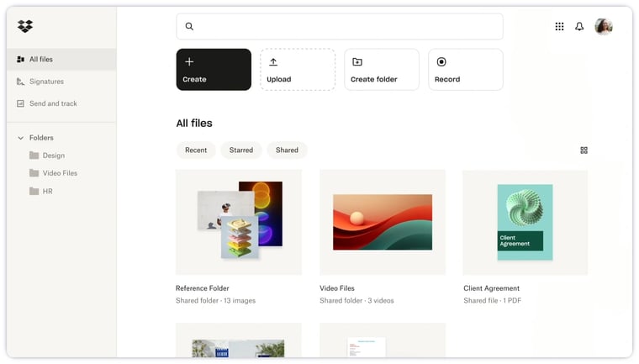Open Send and track in sidebar

click(52, 103)
